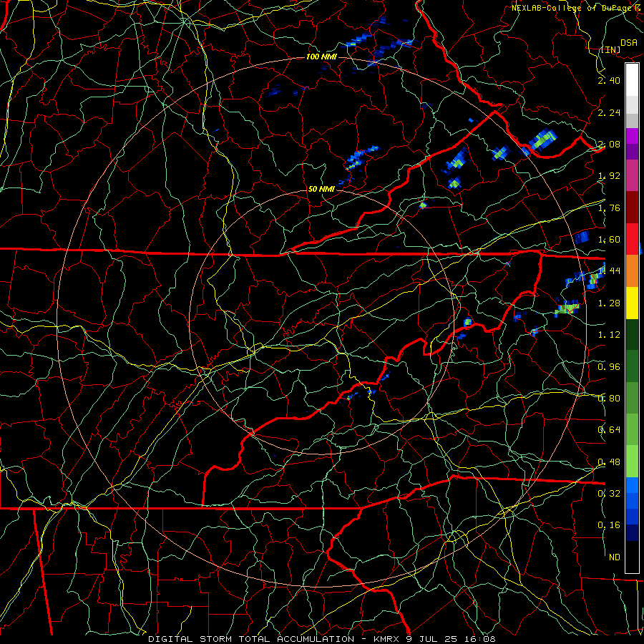
Task: Click the 'ND' no-data legend label
Action: [615, 557]
